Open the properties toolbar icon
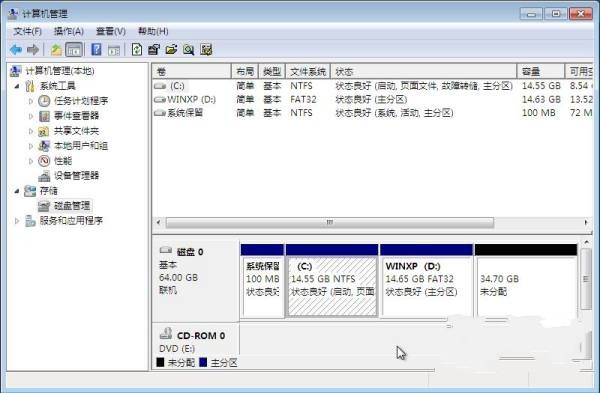600x393 pixels. (x=154, y=49)
